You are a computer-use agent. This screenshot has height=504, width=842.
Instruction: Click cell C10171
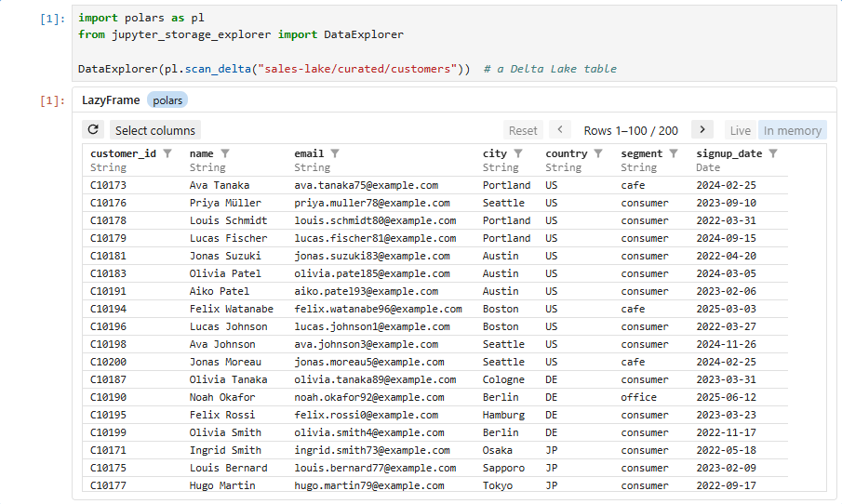point(108,450)
